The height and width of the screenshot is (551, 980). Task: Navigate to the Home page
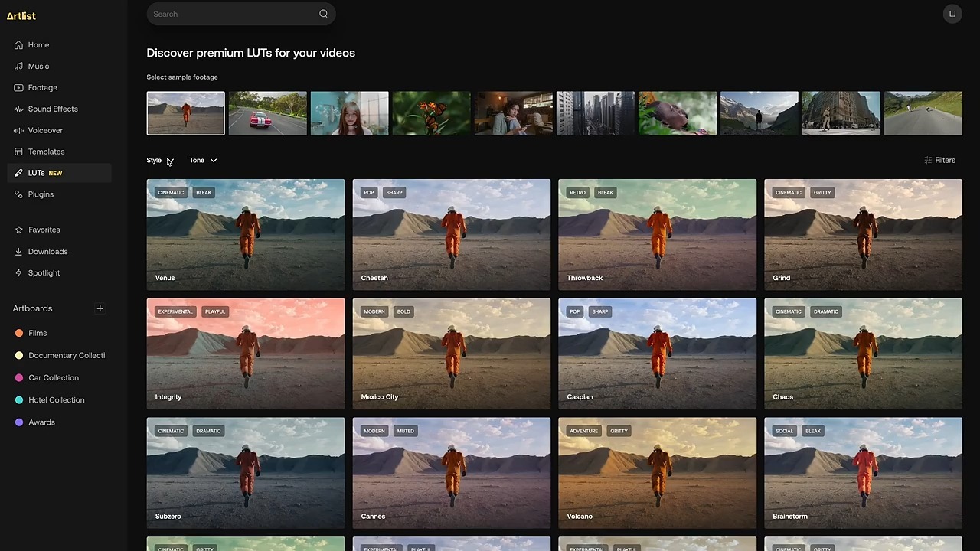tap(38, 45)
